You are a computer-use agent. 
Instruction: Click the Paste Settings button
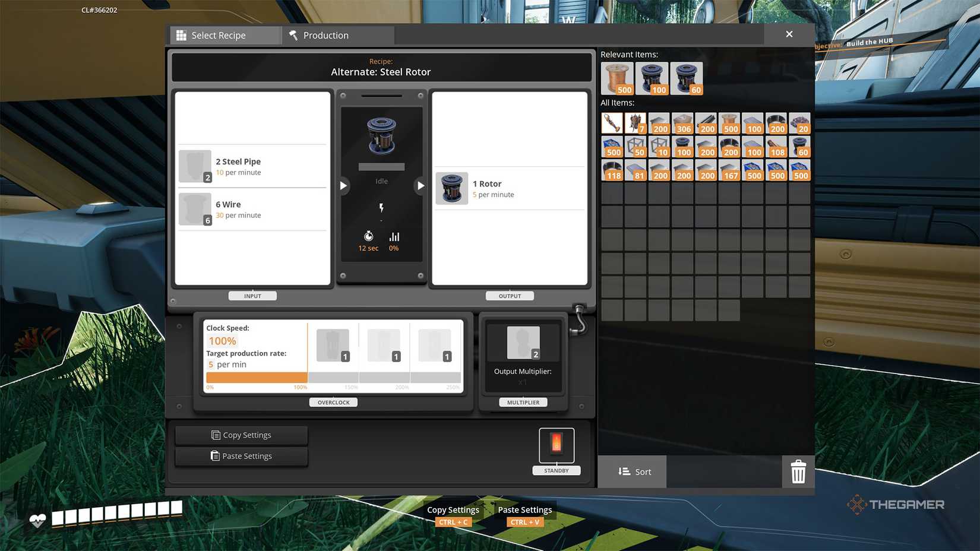point(241,456)
